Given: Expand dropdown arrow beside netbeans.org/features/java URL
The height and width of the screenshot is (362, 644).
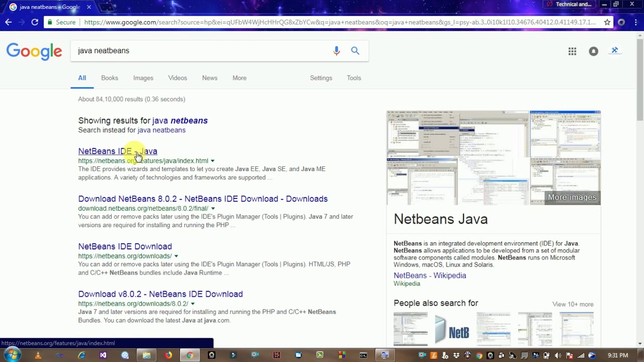Looking at the screenshot, I should pos(212,161).
